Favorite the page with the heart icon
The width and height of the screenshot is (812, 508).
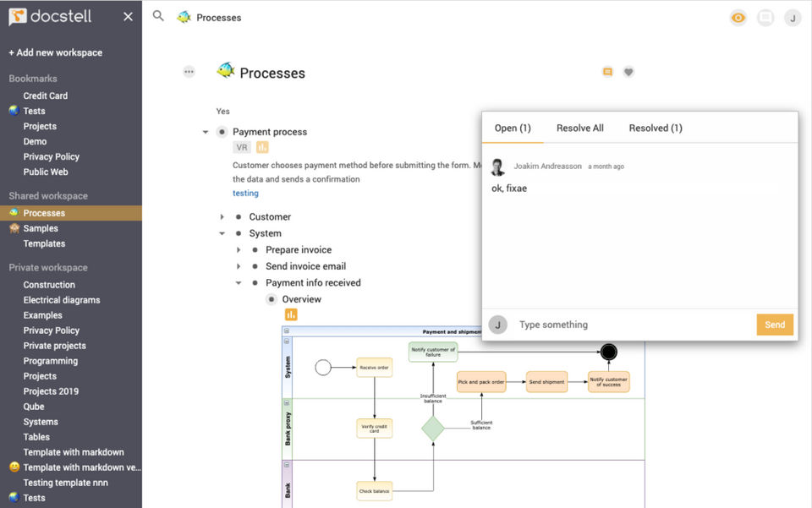[628, 72]
